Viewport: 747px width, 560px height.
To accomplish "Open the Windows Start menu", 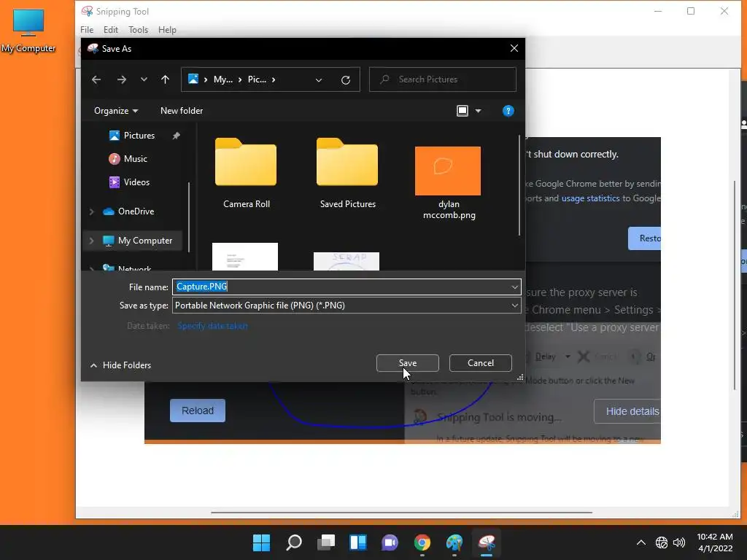I will pos(261,542).
